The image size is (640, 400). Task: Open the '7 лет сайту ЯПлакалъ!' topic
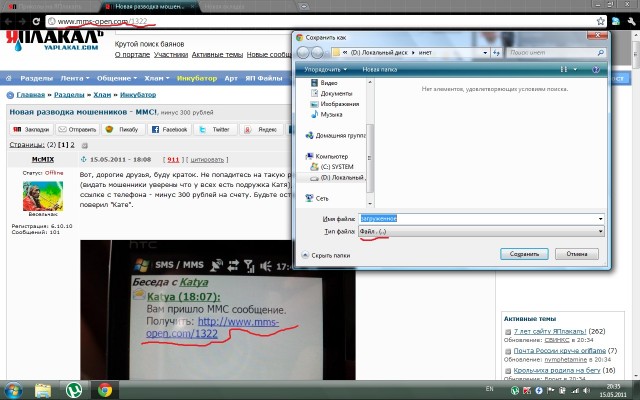pos(550,331)
